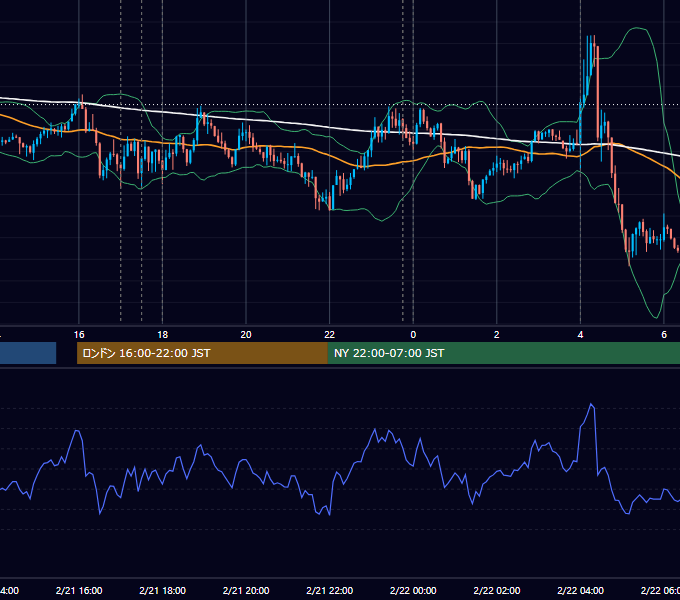
Task: Select the hour label 0 on the upper time axis
Action: pyautogui.click(x=413, y=335)
